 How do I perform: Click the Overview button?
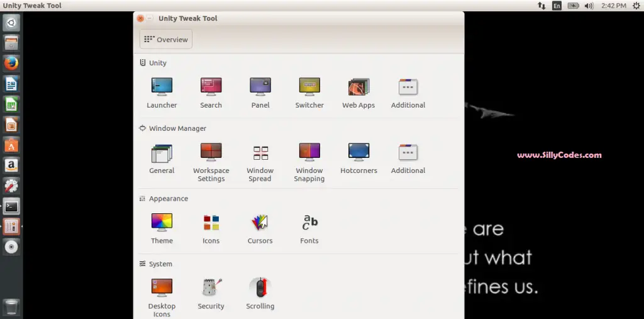(x=166, y=40)
